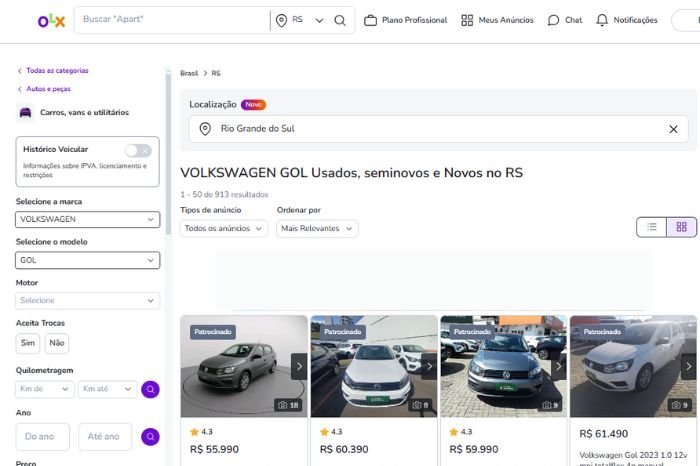The image size is (700, 466).
Task: Click the Brasil breadcrumb link
Action: click(189, 73)
